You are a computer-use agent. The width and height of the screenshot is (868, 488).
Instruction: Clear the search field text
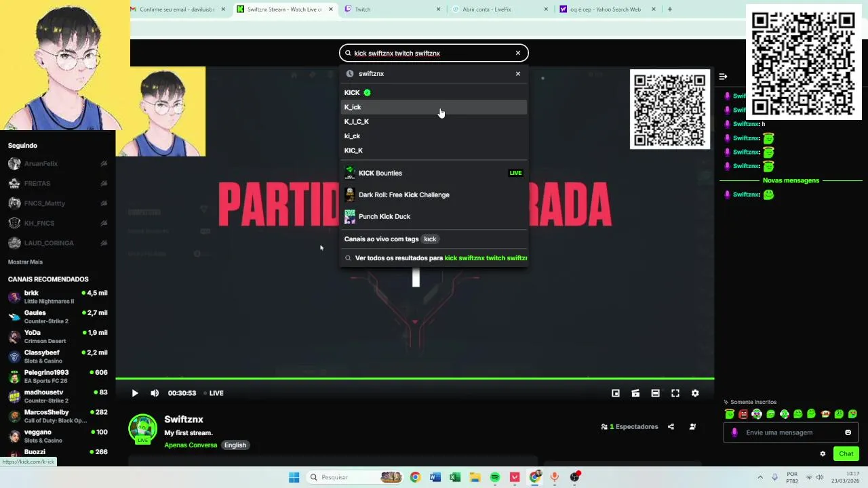pyautogui.click(x=518, y=53)
